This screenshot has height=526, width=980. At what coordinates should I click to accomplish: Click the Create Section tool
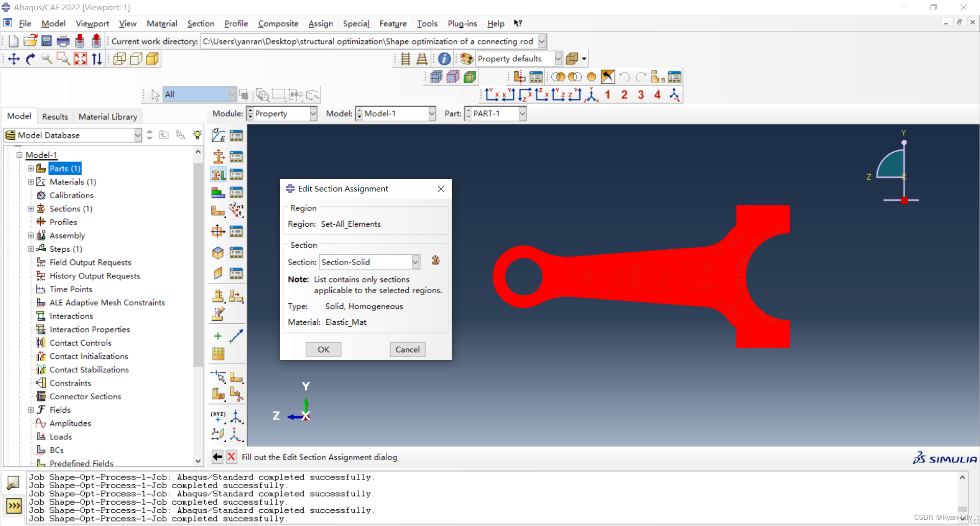coord(218,156)
